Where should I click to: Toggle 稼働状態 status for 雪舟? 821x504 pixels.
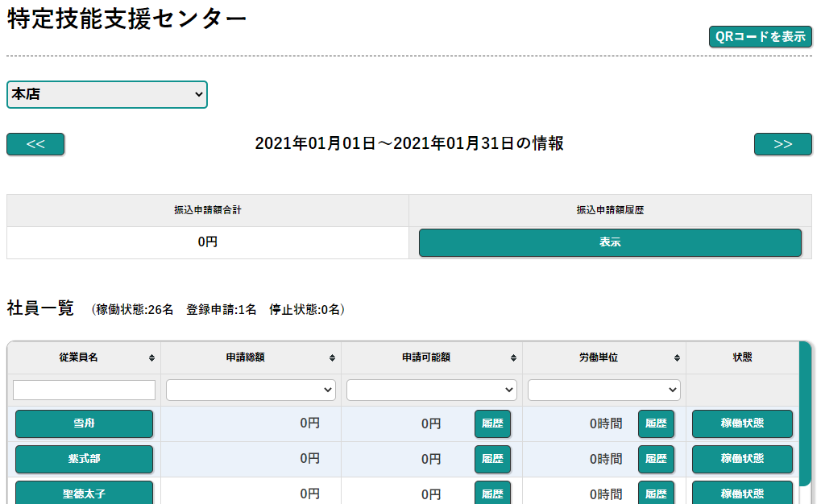pyautogui.click(x=742, y=423)
